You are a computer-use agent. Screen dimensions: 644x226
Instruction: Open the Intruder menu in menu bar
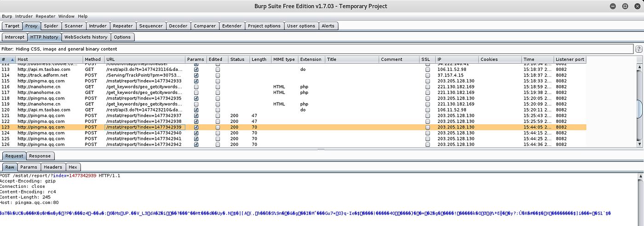pos(24,16)
